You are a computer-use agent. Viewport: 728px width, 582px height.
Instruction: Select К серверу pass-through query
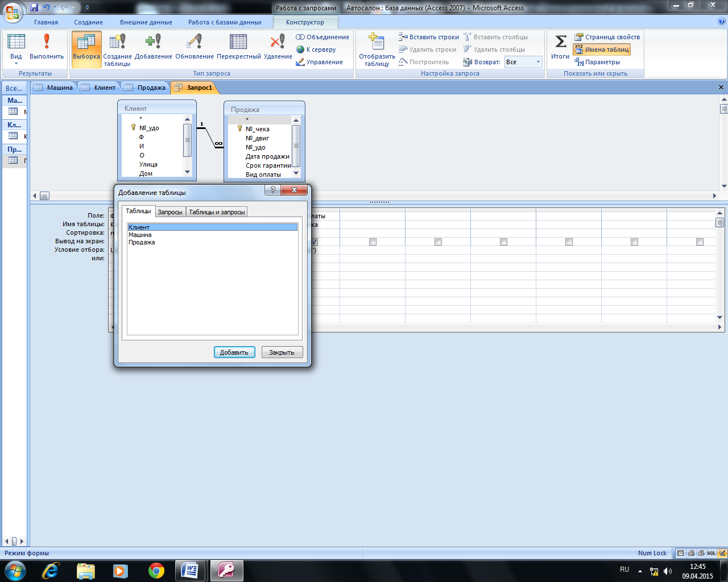[316, 49]
